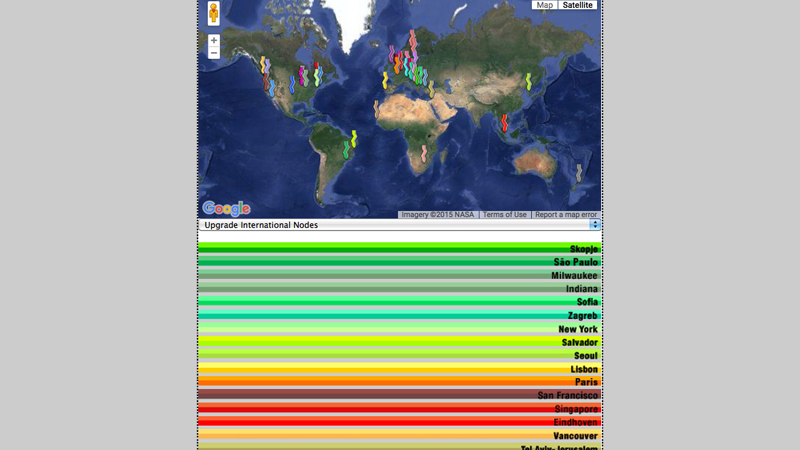Open Terms of Use link
Viewport: 800px width, 450px height.
(x=504, y=215)
